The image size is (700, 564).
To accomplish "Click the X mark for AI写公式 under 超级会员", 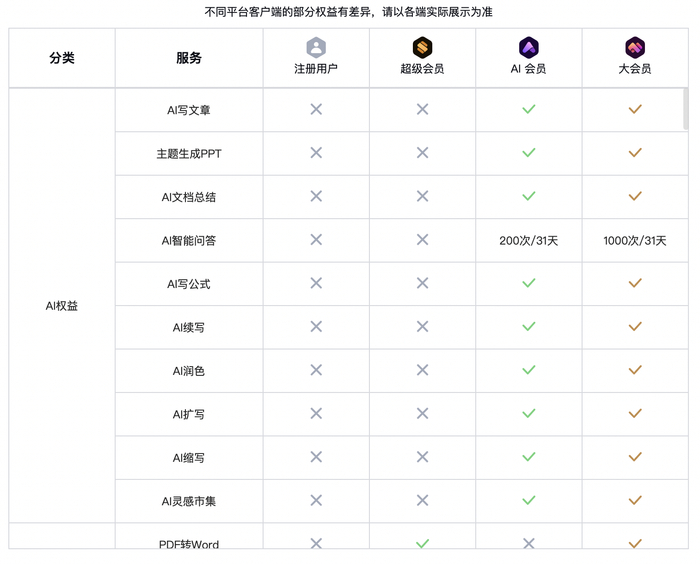I will pos(422,283).
